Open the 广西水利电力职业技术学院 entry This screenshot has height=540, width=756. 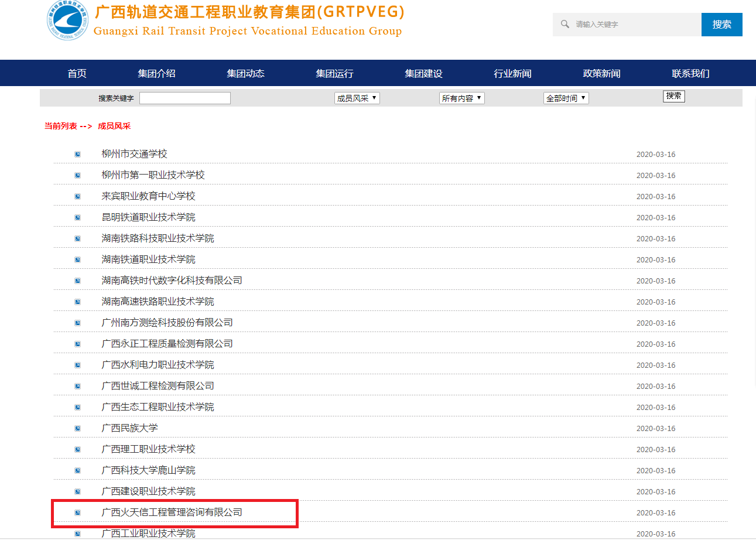click(x=158, y=365)
